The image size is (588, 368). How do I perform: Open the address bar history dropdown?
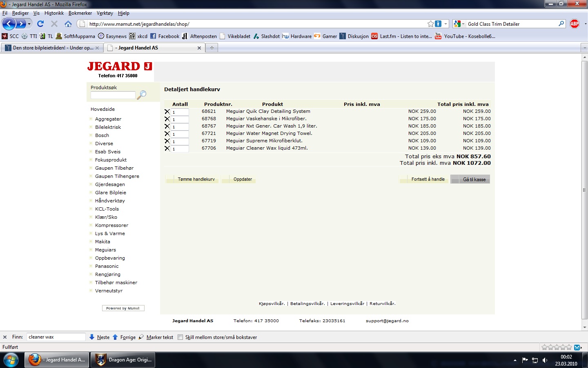[x=446, y=24]
